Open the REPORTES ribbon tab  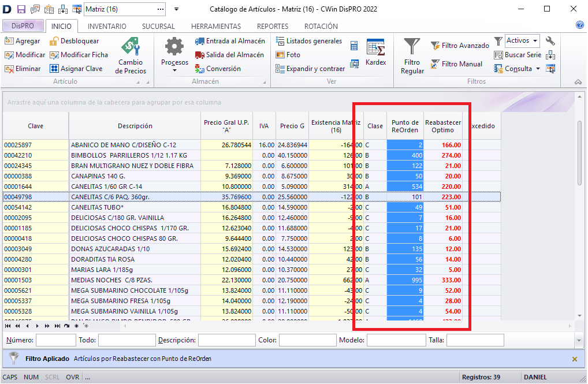pos(273,27)
